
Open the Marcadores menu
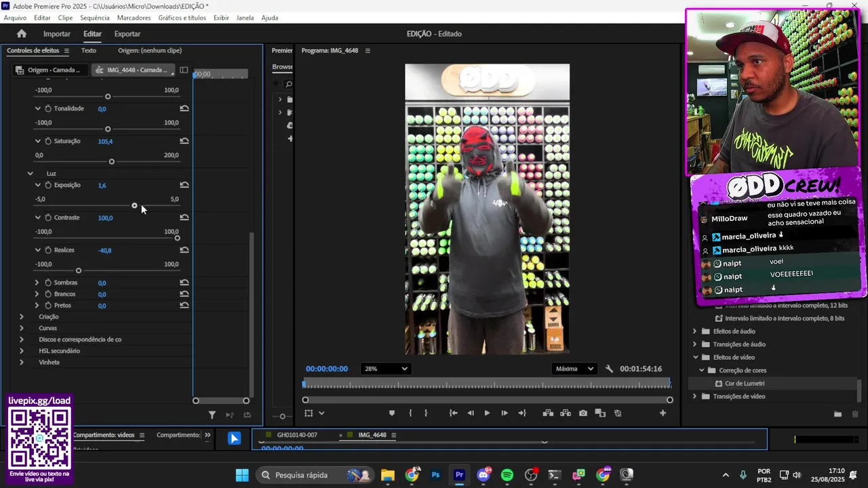click(134, 18)
